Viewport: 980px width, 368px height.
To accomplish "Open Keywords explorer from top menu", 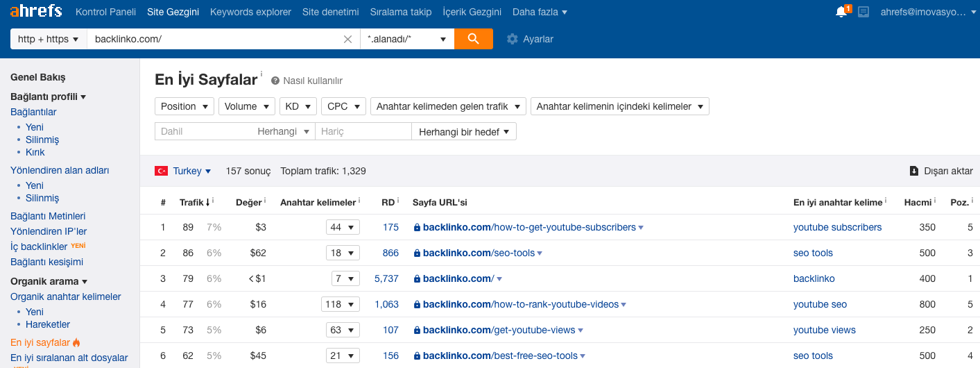I will pos(250,12).
